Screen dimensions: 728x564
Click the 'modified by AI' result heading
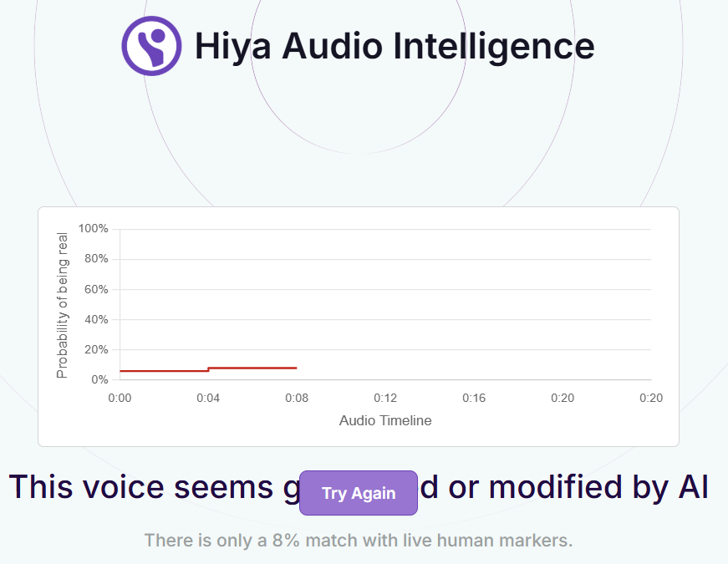point(598,487)
